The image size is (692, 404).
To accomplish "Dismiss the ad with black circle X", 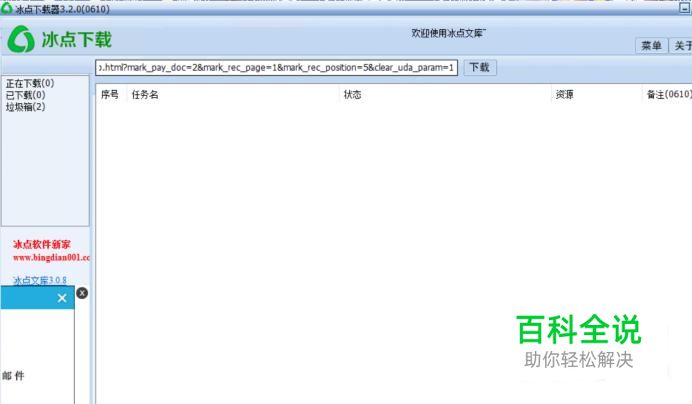I will point(82,293).
